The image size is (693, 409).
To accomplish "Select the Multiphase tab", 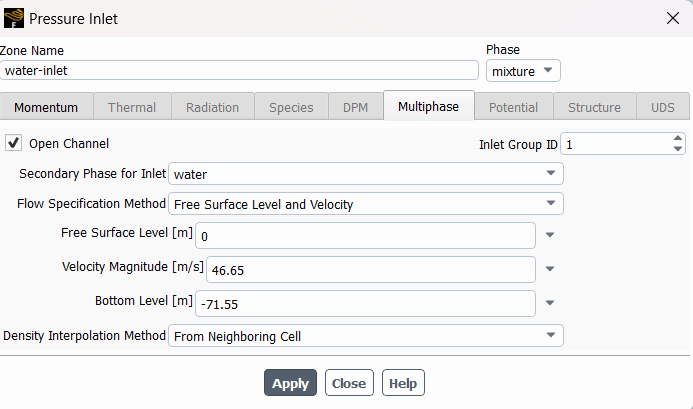I will pos(428,107).
